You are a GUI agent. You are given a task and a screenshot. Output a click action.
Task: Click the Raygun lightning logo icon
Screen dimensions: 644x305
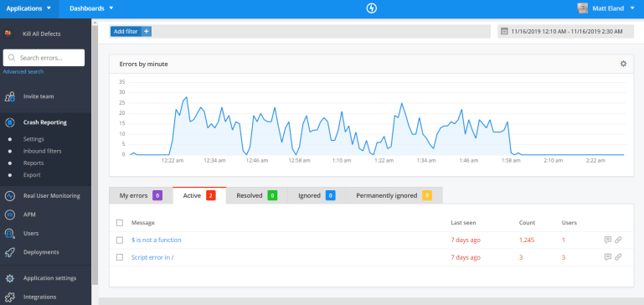coord(371,8)
